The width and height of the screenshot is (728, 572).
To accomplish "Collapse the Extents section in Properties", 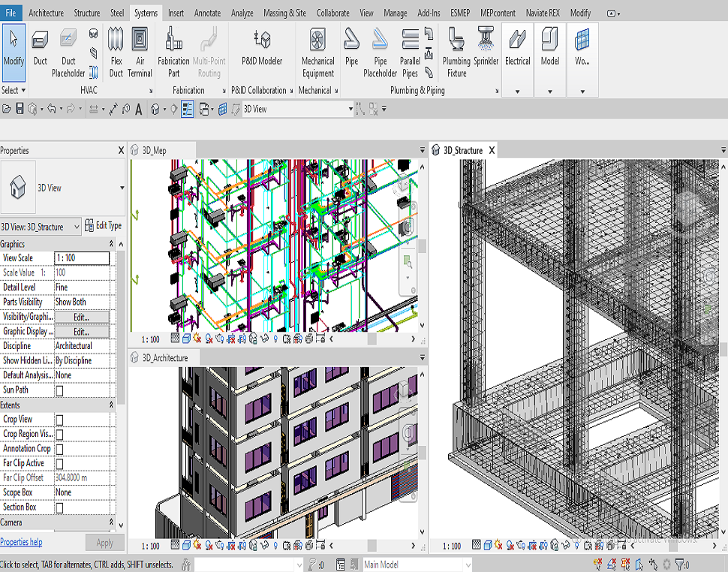I will coord(111,405).
